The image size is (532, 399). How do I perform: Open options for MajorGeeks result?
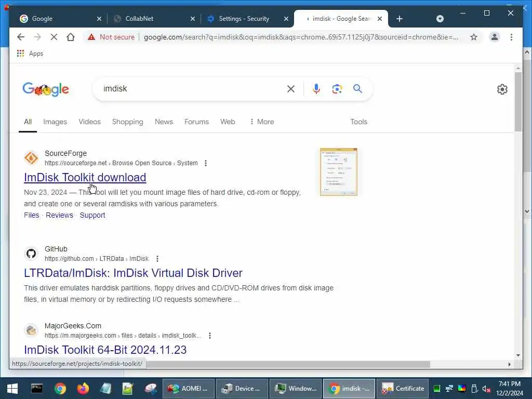click(x=210, y=336)
